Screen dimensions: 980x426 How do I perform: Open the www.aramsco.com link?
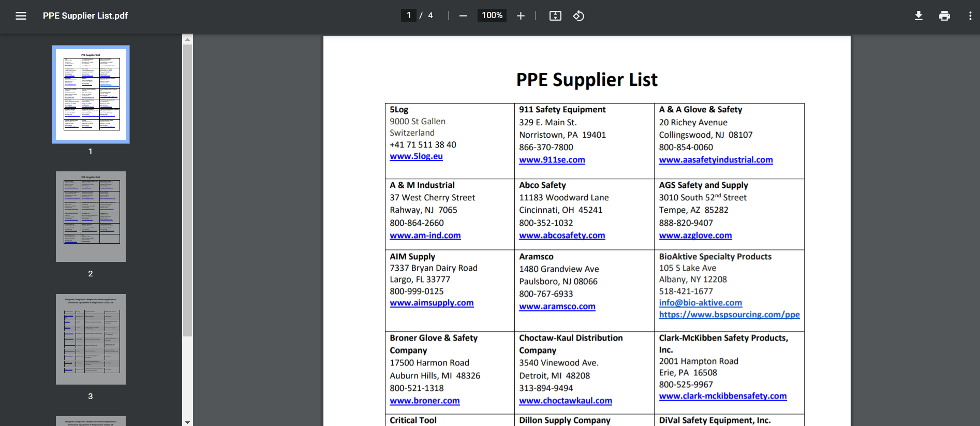tap(557, 306)
